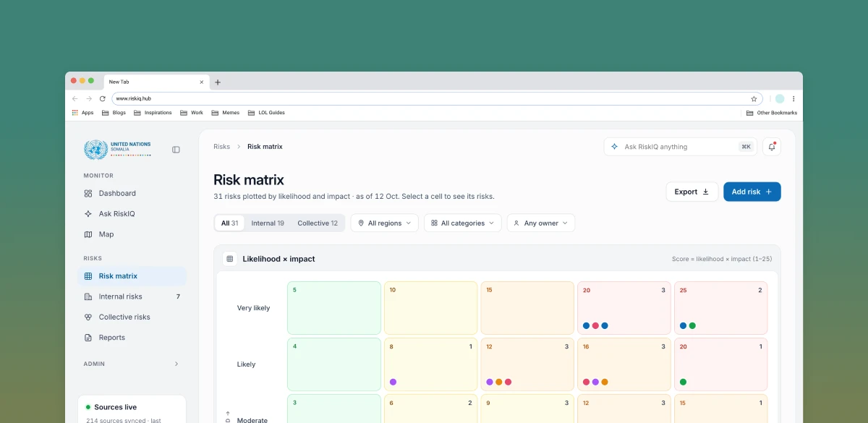Screen dimensions: 868x423
Task: Open the Any owner dropdown
Action: 541,223
